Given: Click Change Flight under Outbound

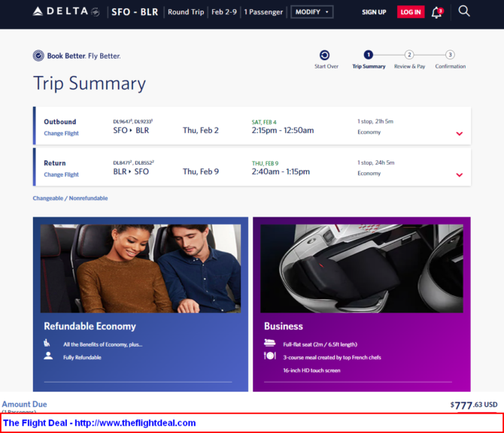Looking at the screenshot, I should point(61,133).
